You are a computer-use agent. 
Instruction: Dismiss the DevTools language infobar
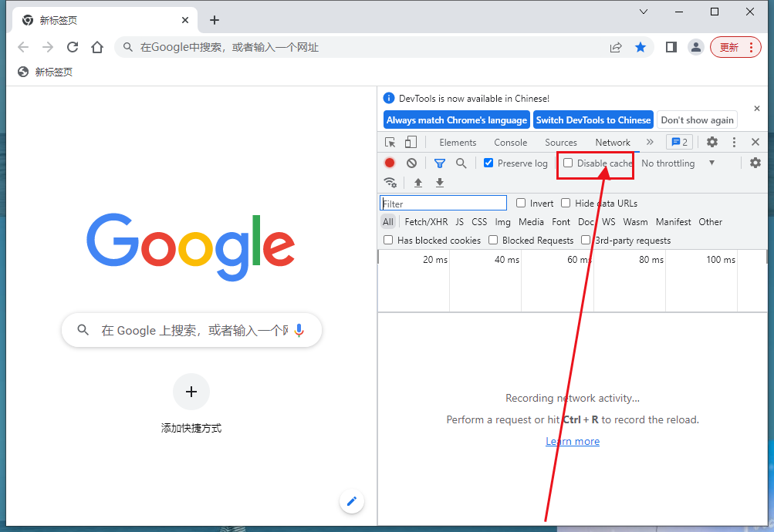757,108
